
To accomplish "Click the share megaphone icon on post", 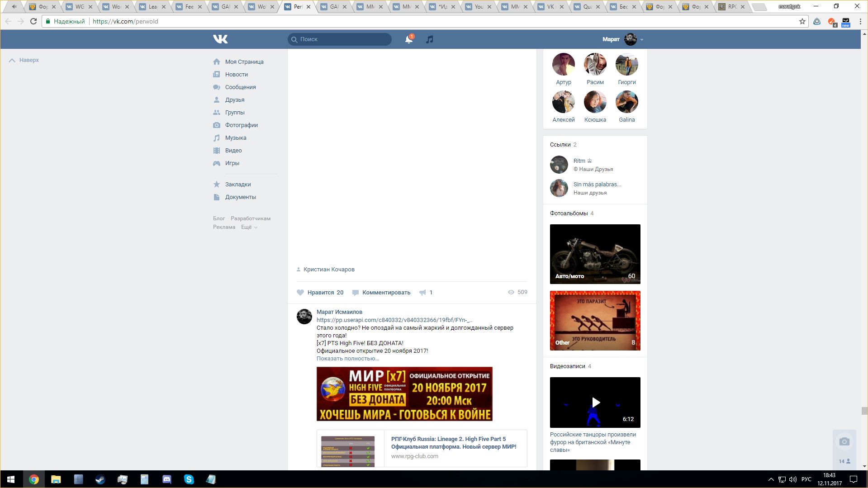I will pyautogui.click(x=422, y=293).
